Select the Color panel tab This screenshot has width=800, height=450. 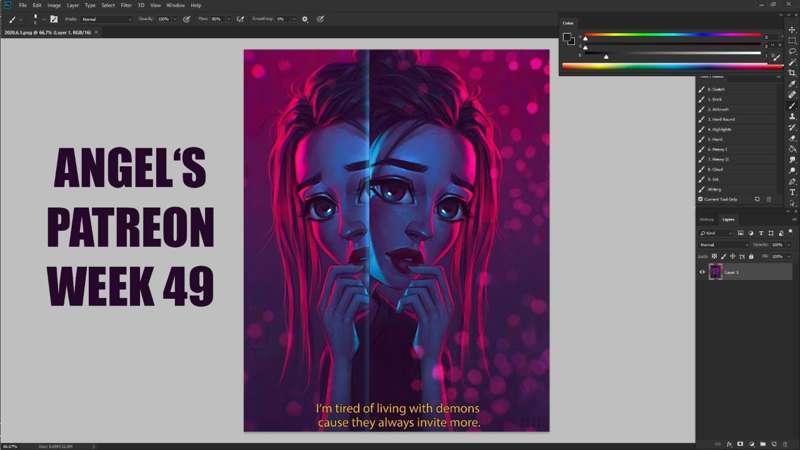tap(568, 23)
